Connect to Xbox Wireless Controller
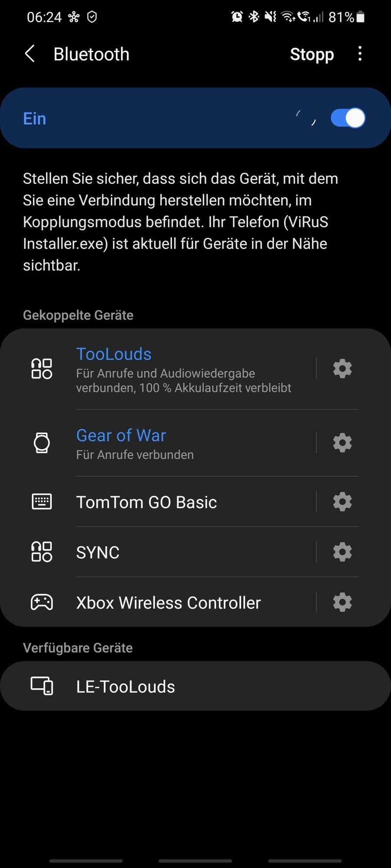This screenshot has height=868, width=391. [x=158, y=602]
